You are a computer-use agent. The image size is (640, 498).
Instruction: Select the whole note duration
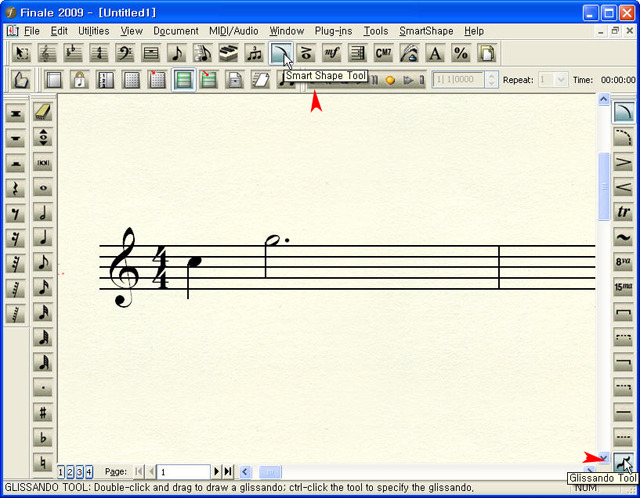pyautogui.click(x=43, y=187)
